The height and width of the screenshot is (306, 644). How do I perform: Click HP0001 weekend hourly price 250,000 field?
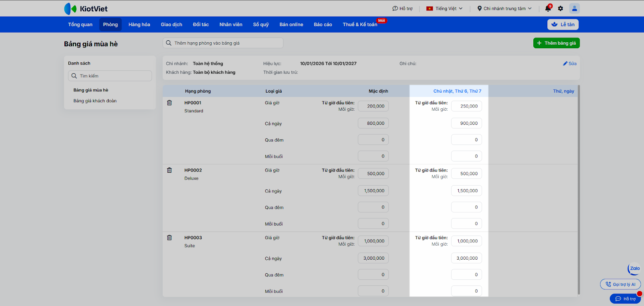coord(466,106)
